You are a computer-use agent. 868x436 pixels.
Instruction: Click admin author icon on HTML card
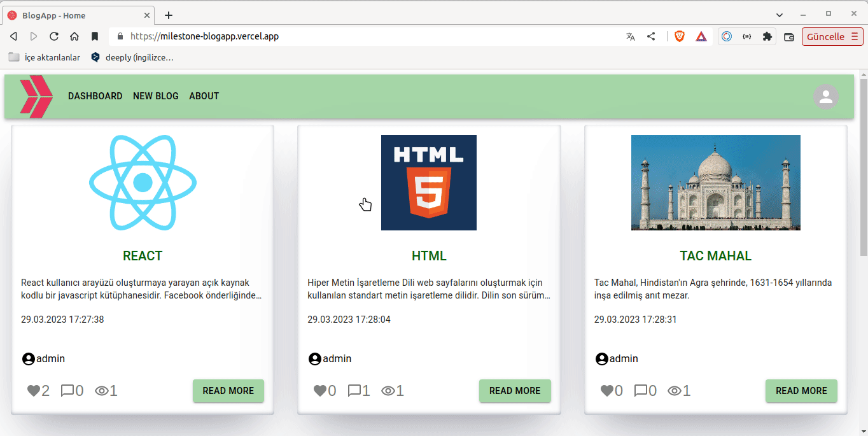(314, 359)
